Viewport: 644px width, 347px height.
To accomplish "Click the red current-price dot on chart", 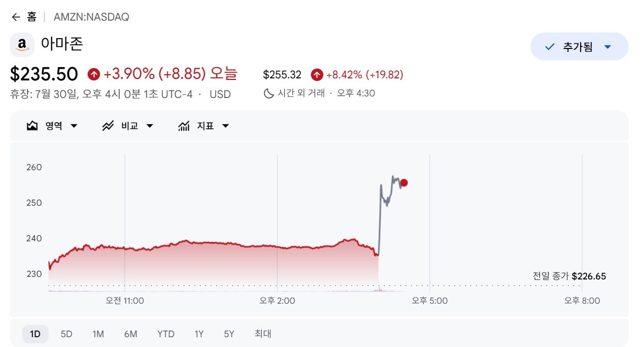I will click(404, 183).
